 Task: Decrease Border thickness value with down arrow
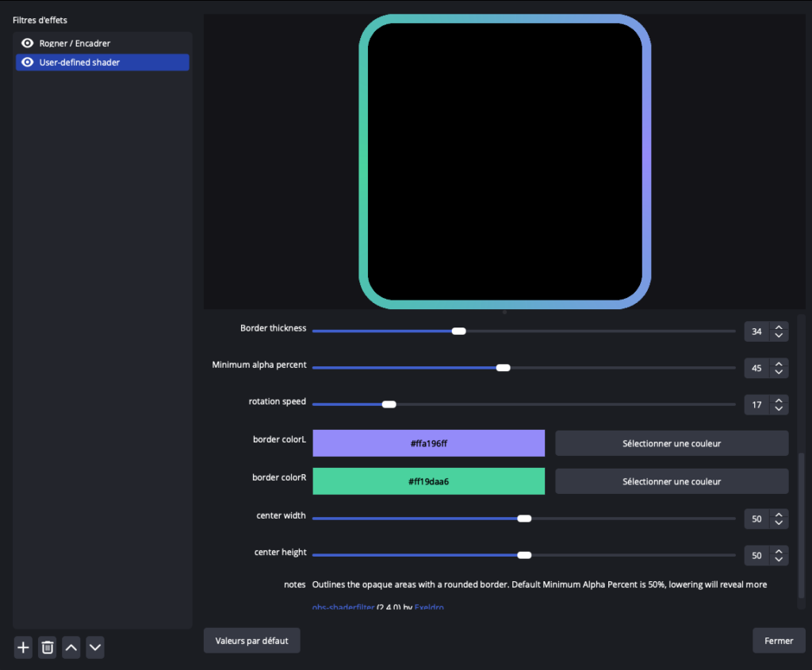point(779,335)
